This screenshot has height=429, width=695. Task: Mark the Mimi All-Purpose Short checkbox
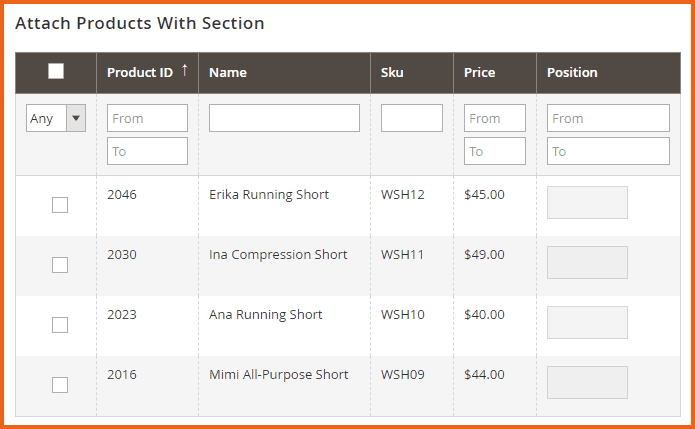click(x=60, y=385)
